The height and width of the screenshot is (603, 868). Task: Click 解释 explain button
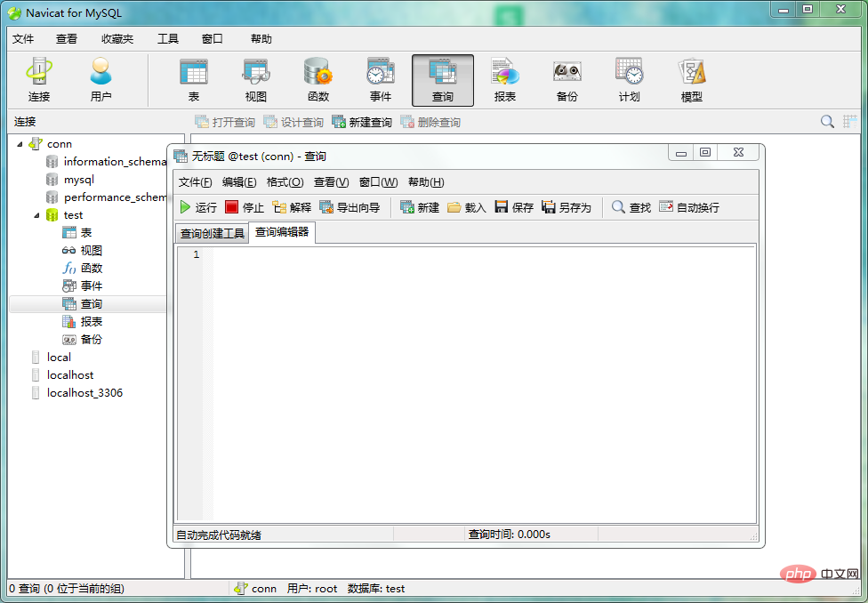(292, 207)
